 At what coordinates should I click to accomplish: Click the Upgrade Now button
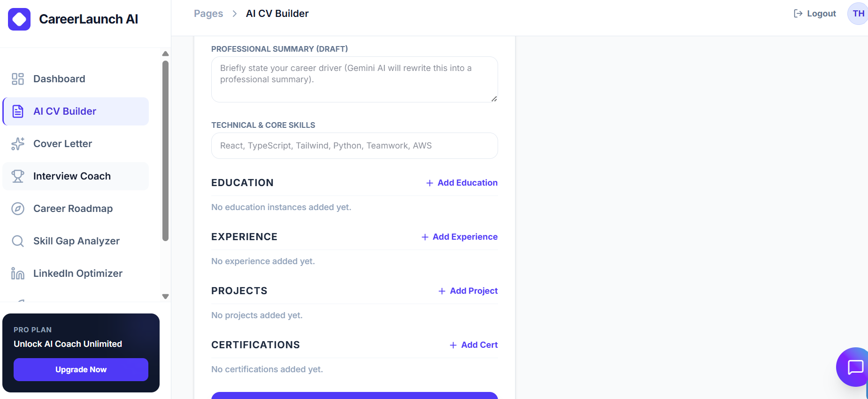(x=81, y=369)
